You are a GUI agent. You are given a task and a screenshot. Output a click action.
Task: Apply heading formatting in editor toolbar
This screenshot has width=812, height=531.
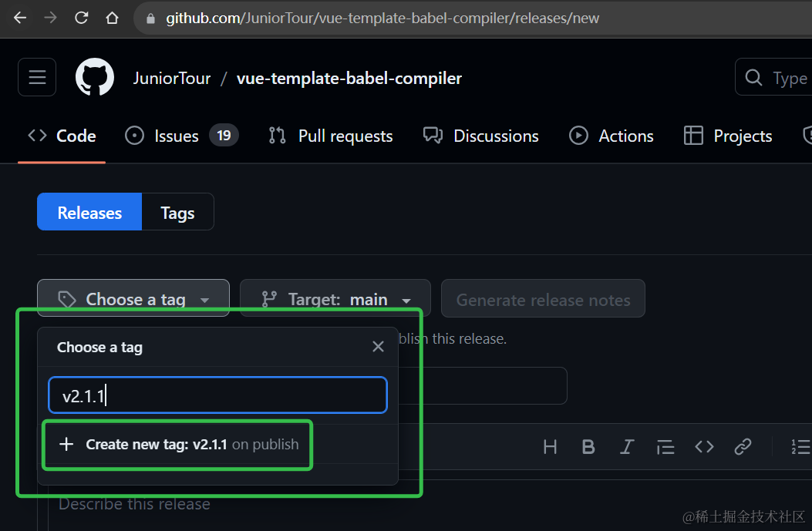tap(550, 447)
